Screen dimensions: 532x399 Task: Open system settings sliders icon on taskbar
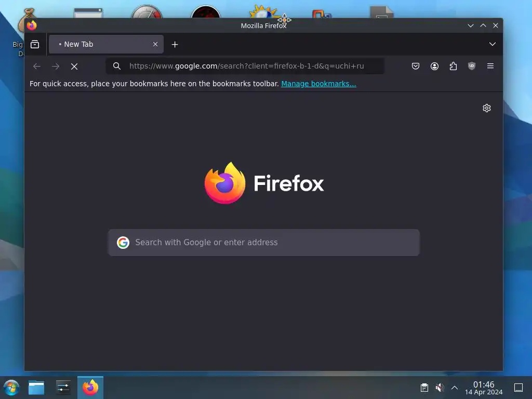click(63, 388)
